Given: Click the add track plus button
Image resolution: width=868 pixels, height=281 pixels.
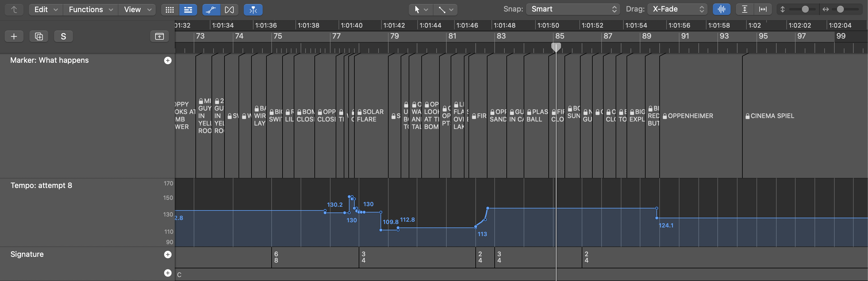Looking at the screenshot, I should pyautogui.click(x=14, y=37).
